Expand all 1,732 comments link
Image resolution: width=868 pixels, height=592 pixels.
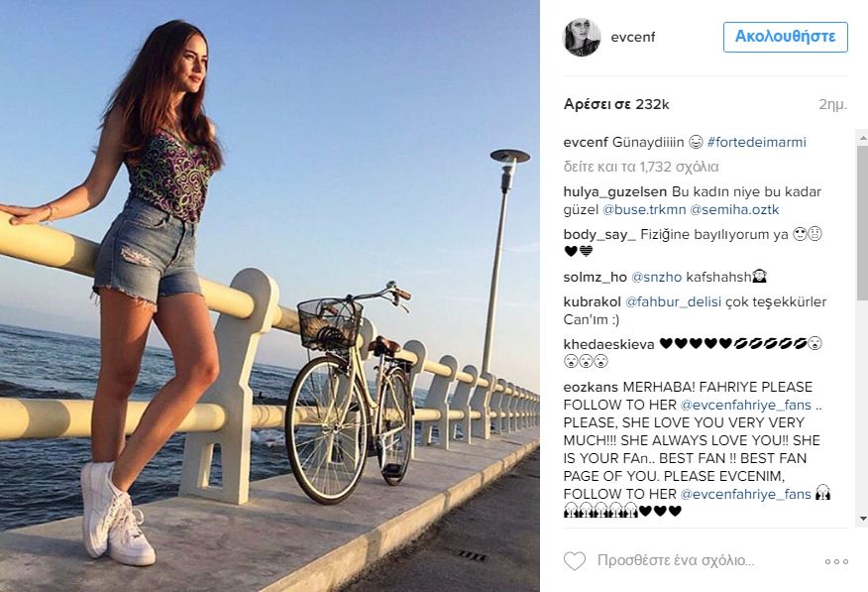[641, 167]
